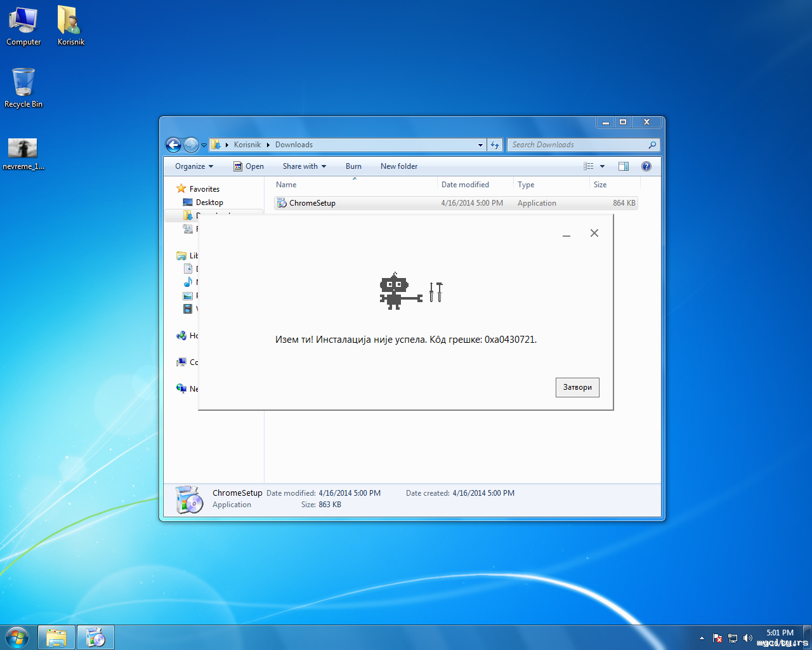
Task: Click the Computer icon in navigation pane
Action: click(181, 362)
